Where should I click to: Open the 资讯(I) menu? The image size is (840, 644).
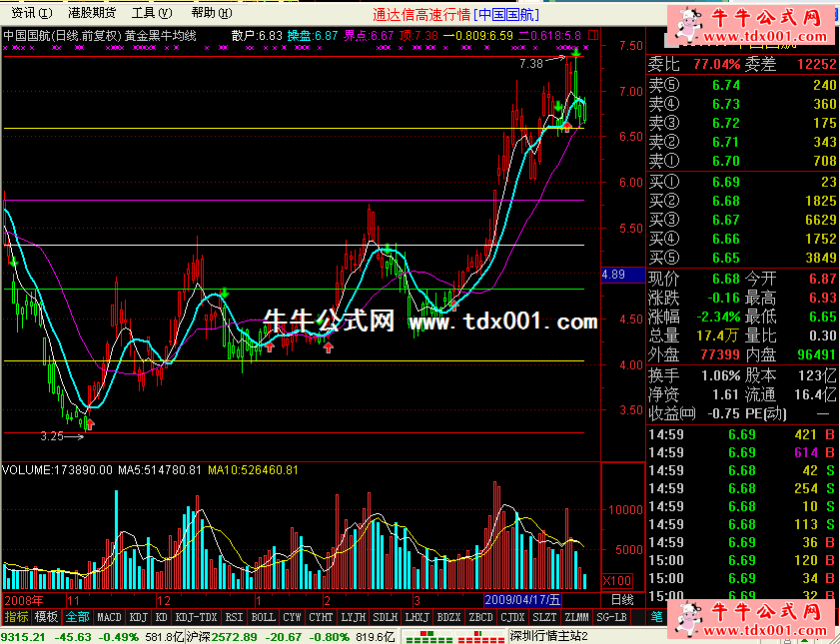(x=32, y=12)
